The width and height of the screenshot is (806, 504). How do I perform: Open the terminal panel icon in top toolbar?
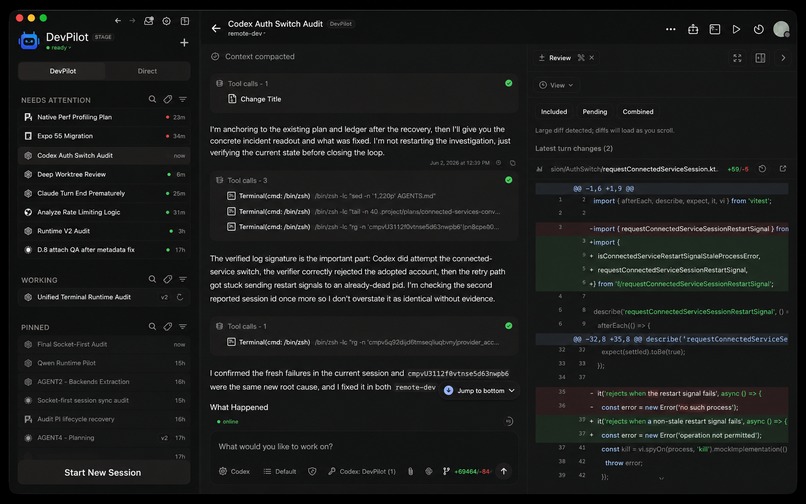point(715,29)
